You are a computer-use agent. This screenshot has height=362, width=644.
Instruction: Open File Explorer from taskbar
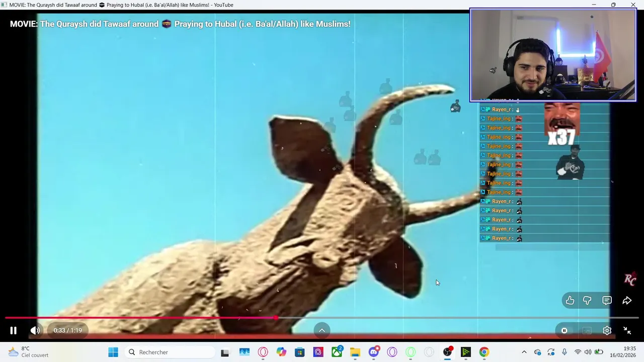click(355, 352)
